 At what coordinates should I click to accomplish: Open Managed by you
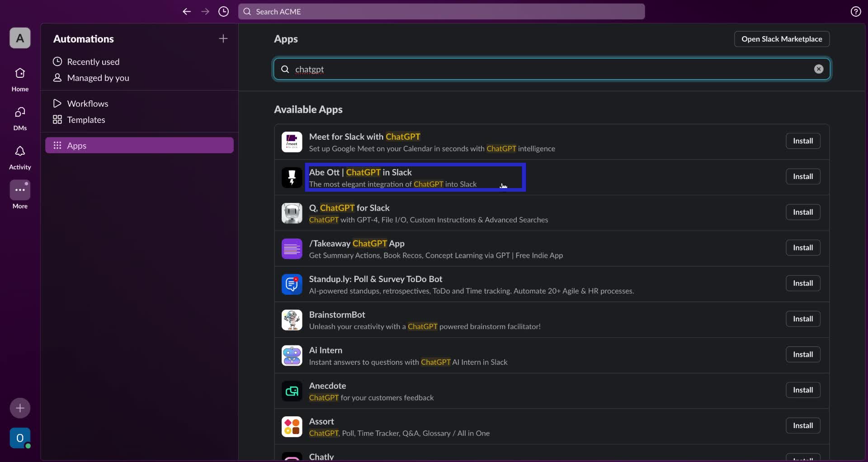click(x=98, y=78)
